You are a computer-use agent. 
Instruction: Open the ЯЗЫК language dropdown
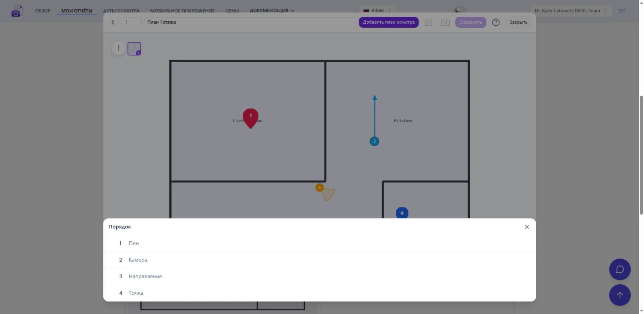378,10
